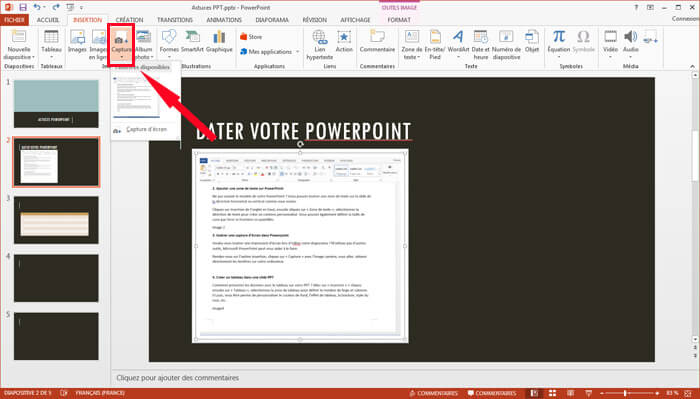Image resolution: width=700 pixels, height=399 pixels.
Task: Switch to slide sorter view
Action: coord(552,393)
